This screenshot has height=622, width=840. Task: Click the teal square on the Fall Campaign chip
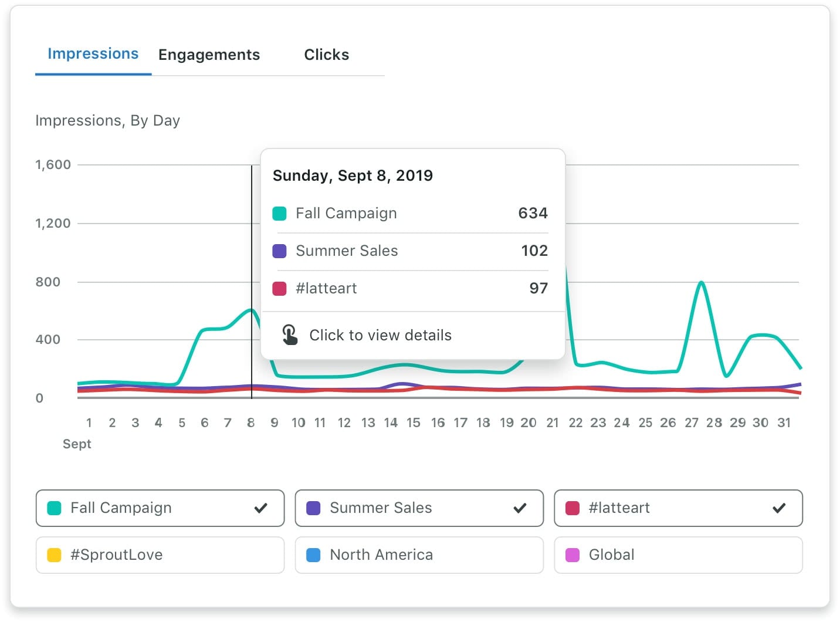[54, 508]
